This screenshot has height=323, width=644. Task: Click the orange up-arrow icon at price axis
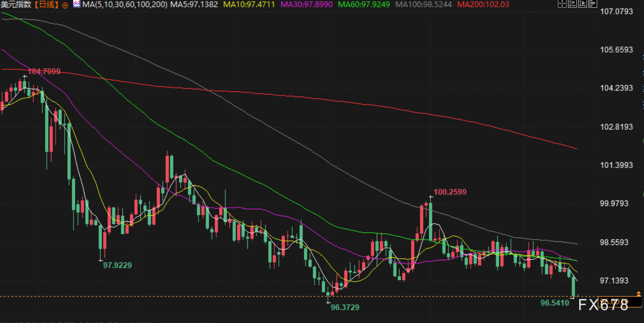coord(638,293)
